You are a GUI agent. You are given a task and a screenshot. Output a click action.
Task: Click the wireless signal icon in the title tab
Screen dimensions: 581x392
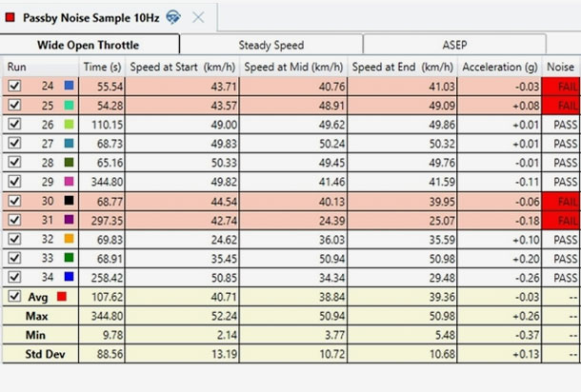tap(172, 17)
